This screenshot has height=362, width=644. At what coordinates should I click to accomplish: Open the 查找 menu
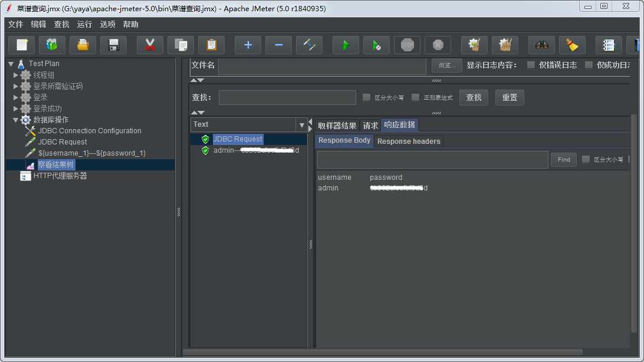click(x=61, y=24)
